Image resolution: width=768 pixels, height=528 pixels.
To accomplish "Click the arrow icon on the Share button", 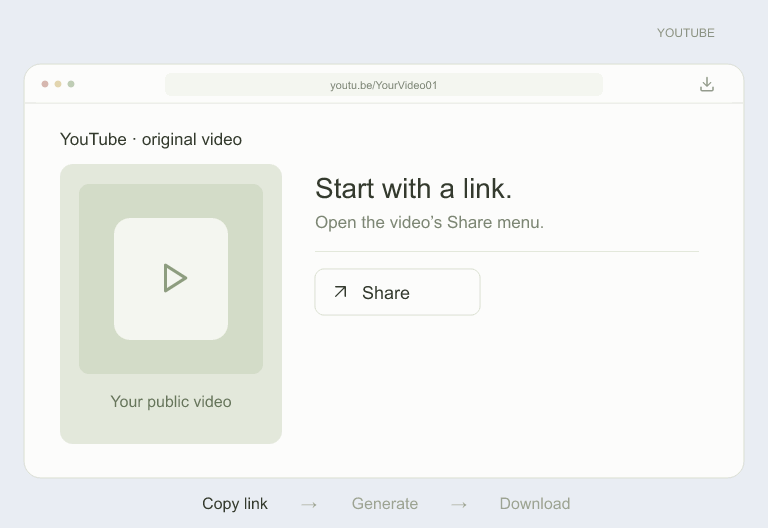I will (340, 292).
